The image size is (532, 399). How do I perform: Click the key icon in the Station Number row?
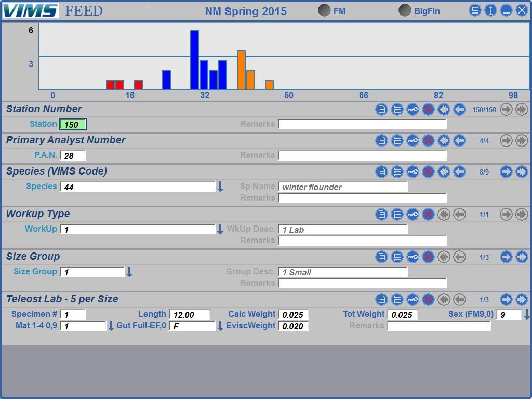pyautogui.click(x=413, y=110)
